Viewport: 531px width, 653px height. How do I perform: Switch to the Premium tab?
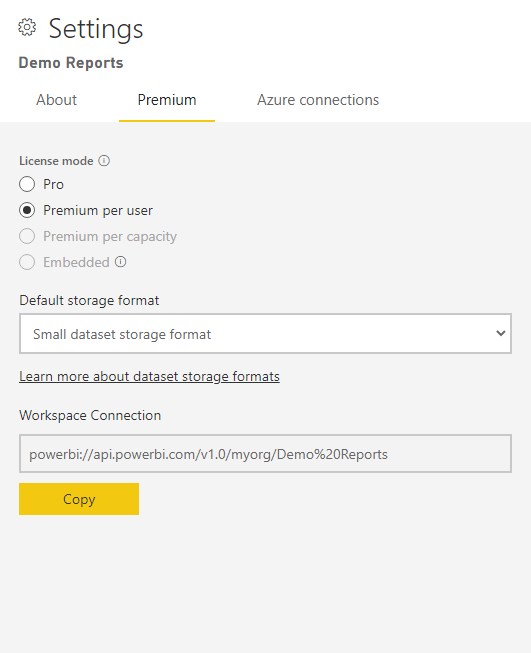click(x=167, y=100)
